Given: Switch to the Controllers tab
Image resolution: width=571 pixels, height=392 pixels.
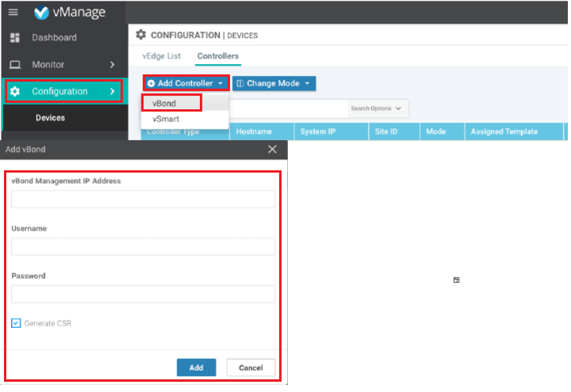Looking at the screenshot, I should pos(218,56).
